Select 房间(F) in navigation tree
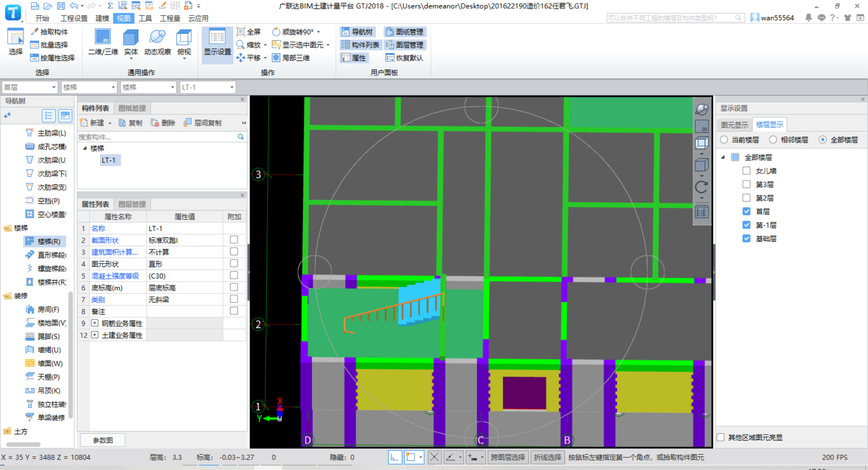The height and width of the screenshot is (470, 868). coord(43,309)
